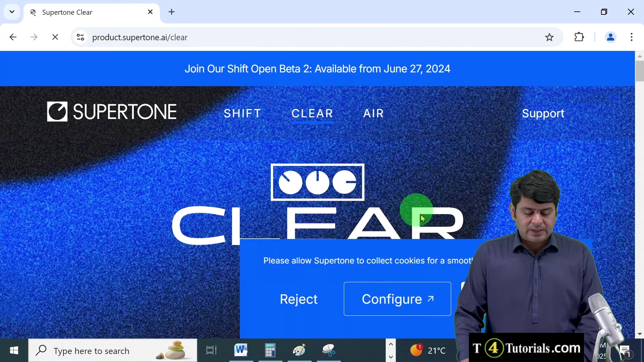Expand hidden taskbar icons with the up arrow
This screenshot has height=362, width=644.
click(x=391, y=344)
